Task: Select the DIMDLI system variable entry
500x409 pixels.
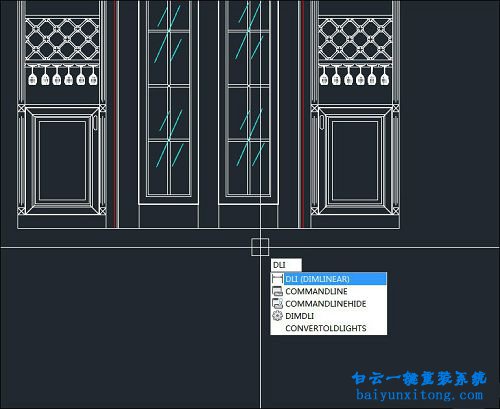Action: (x=329, y=316)
